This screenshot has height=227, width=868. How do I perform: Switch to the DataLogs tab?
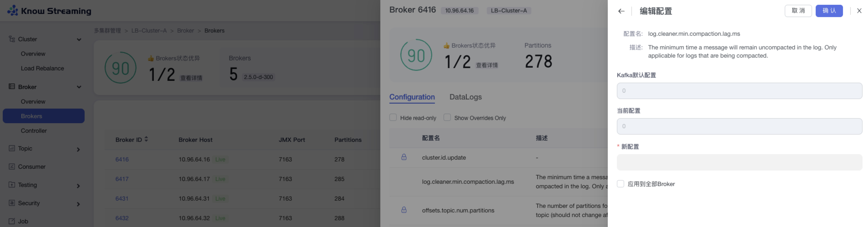tap(466, 97)
